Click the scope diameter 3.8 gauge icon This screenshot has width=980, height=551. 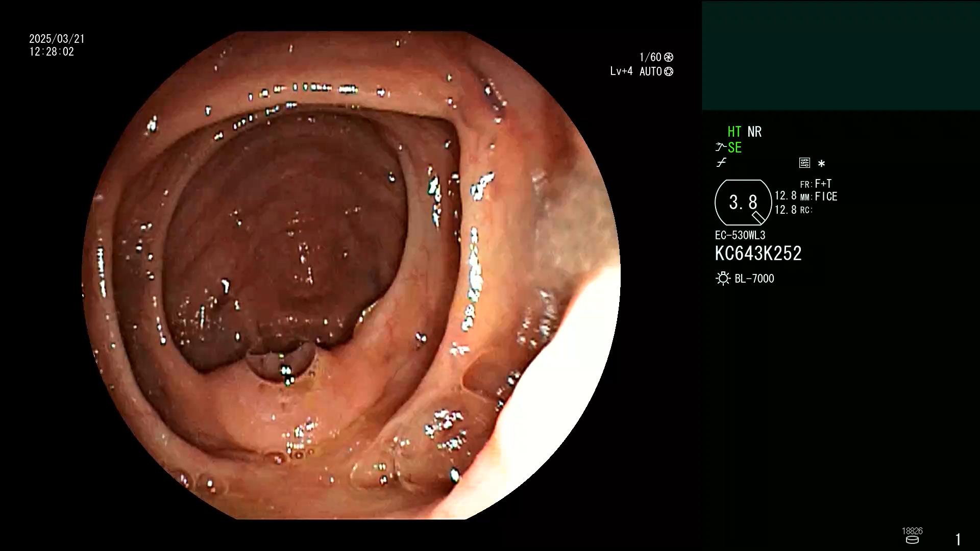click(743, 203)
